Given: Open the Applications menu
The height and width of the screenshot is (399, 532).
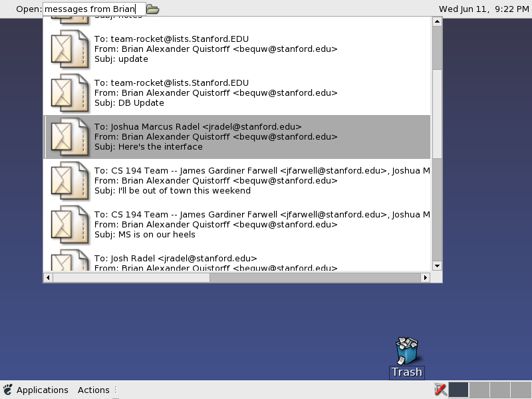Looking at the screenshot, I should pos(42,390).
